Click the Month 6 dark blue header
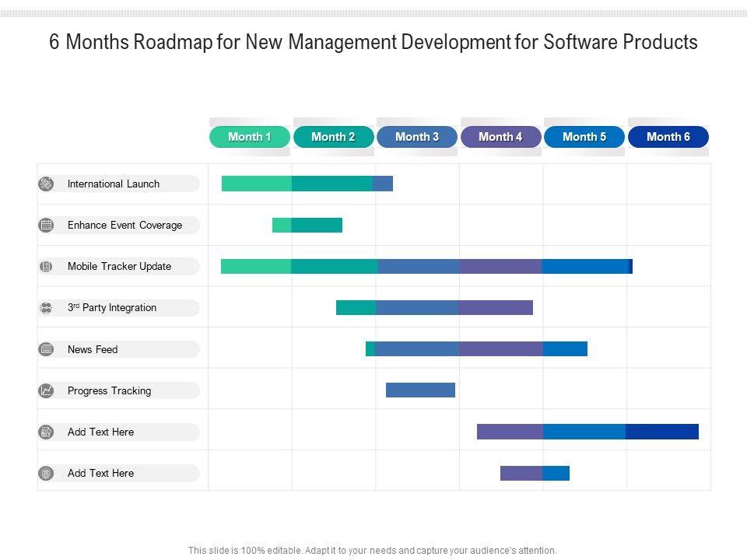Viewport: 747px width, 560px height. [668, 137]
